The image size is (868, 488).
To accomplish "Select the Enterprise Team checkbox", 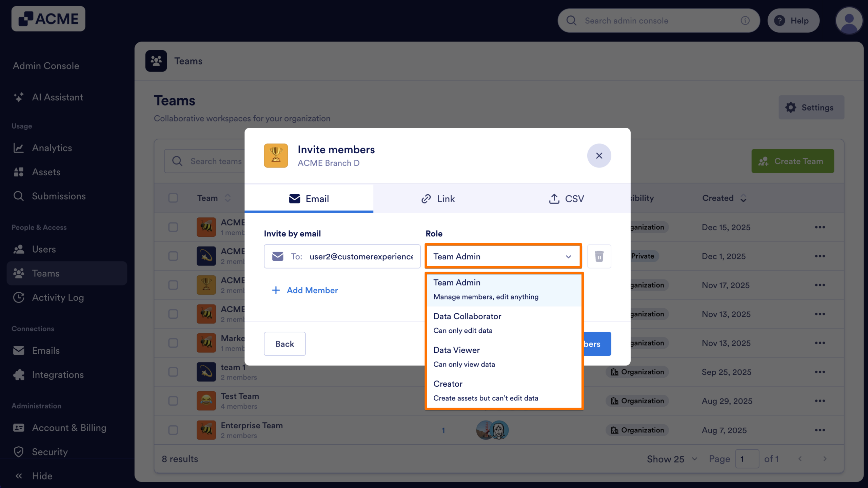I will (x=173, y=430).
